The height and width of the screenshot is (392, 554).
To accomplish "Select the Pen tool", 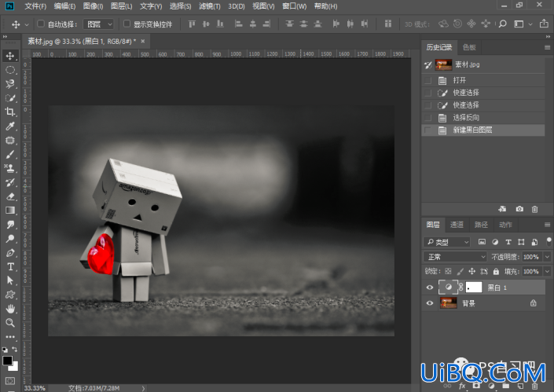I will coord(10,252).
